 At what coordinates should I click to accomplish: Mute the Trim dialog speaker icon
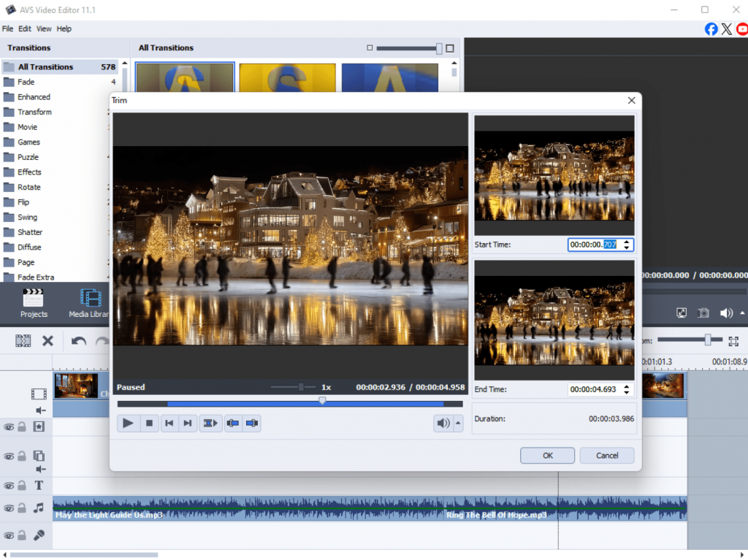442,423
